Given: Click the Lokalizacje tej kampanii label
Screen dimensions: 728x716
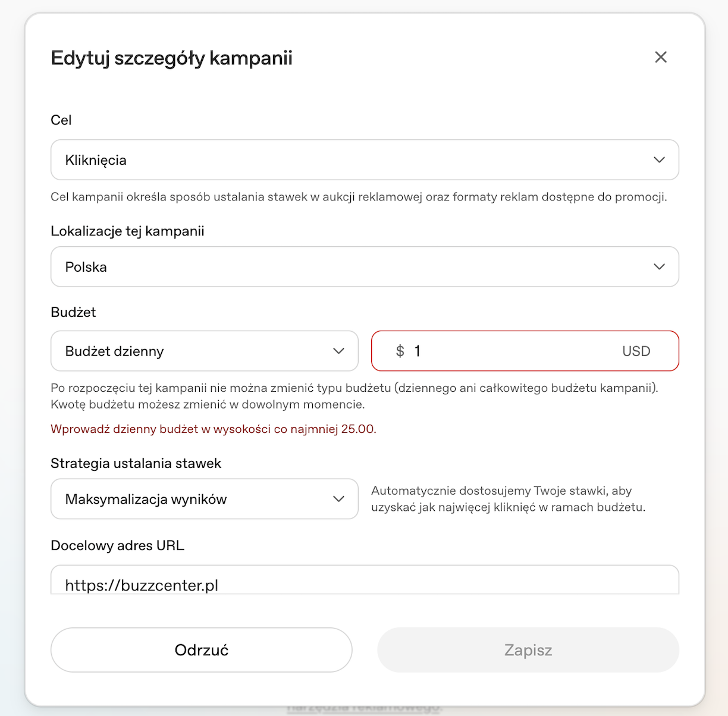Looking at the screenshot, I should (x=127, y=231).
